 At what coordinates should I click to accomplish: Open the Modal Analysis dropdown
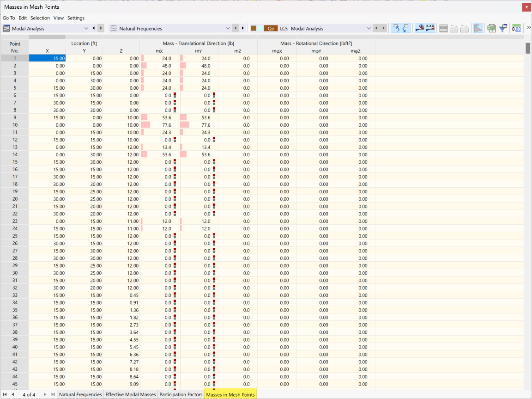tap(86, 28)
